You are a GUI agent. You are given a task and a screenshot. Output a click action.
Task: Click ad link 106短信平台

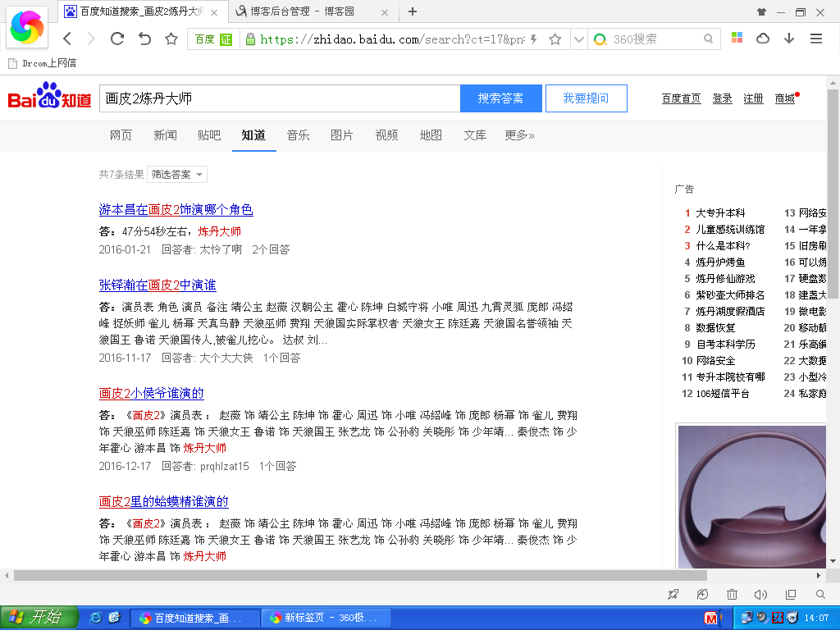point(722,394)
